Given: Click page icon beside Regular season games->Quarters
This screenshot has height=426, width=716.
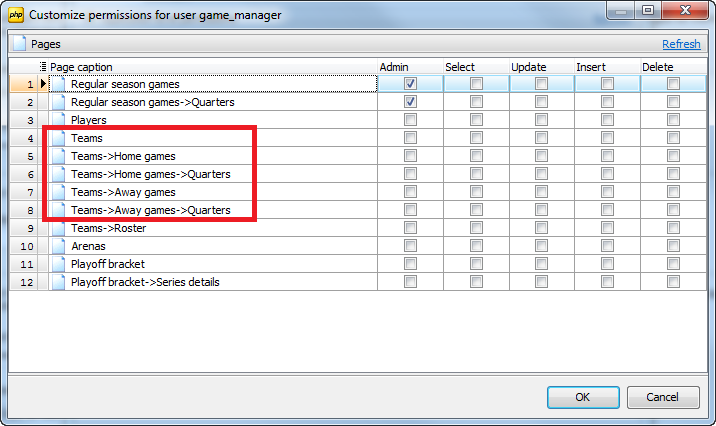Looking at the screenshot, I should click(58, 102).
